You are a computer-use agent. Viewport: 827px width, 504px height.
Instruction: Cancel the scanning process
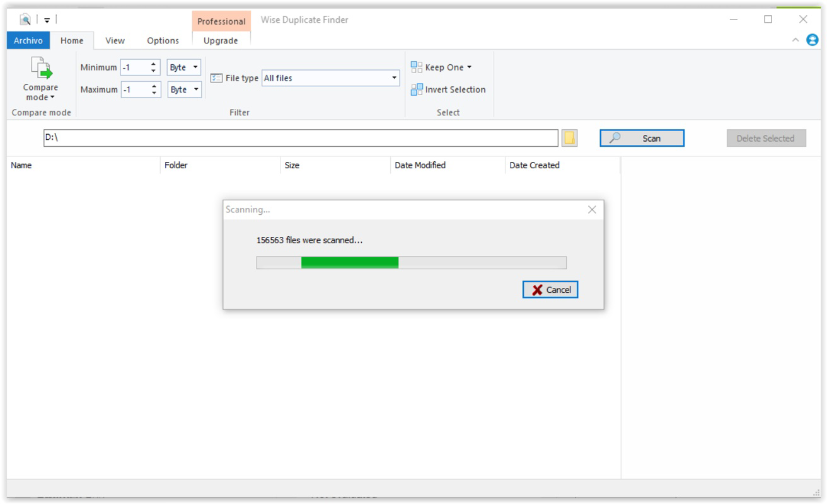point(550,290)
